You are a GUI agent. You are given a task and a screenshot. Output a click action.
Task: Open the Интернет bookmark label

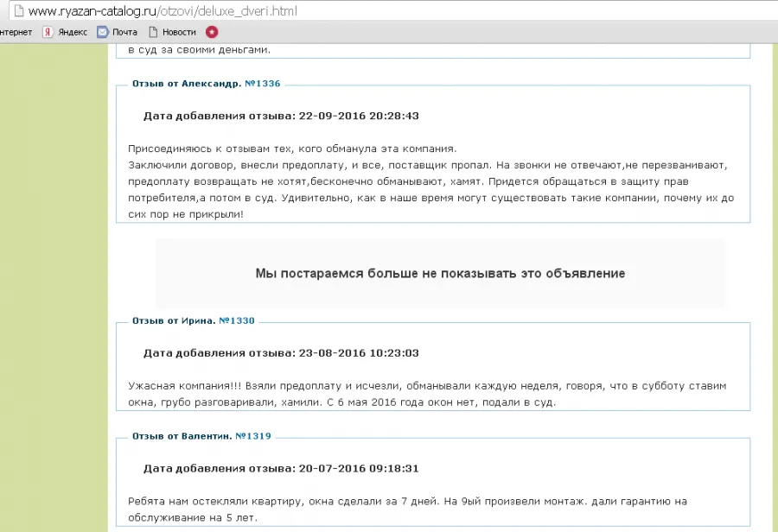tap(16, 32)
